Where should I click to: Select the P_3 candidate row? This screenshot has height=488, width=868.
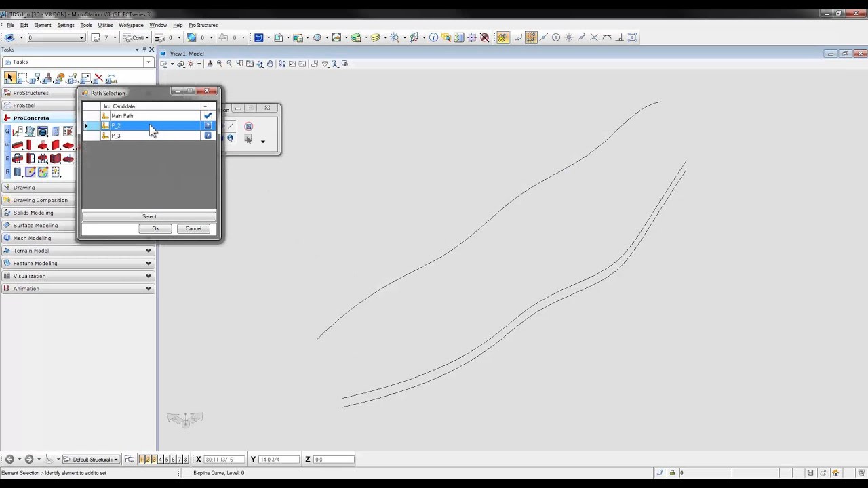(149, 136)
